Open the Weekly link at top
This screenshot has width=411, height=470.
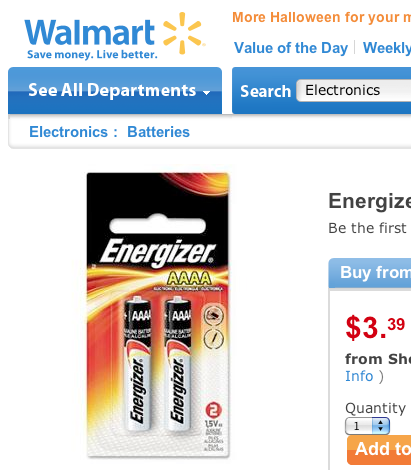pos(387,48)
